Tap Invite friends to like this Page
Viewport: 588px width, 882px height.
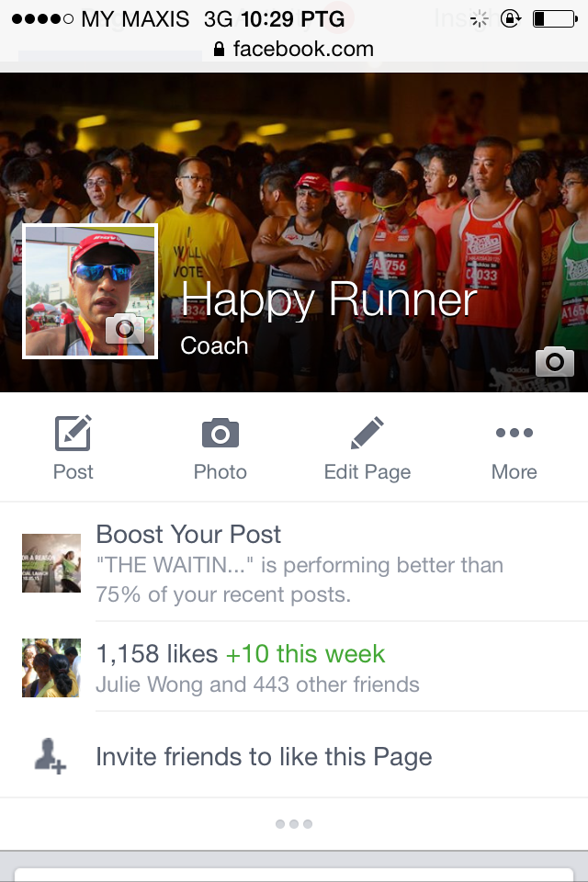tap(264, 756)
